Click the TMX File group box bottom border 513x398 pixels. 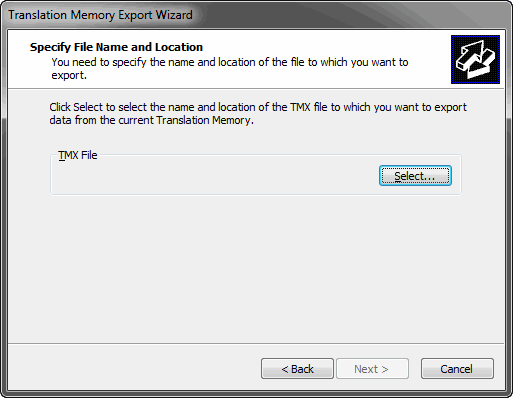click(x=256, y=195)
